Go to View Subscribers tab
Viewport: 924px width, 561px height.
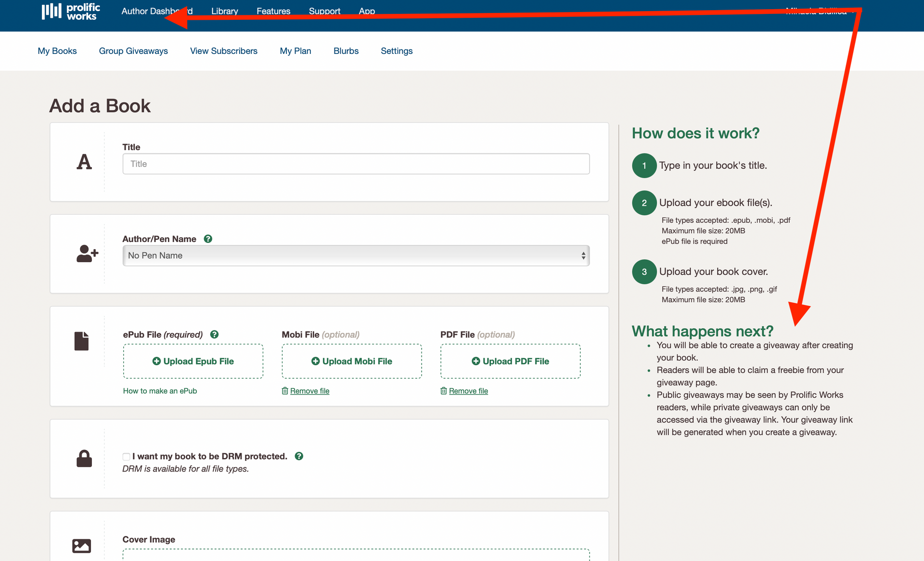223,51
